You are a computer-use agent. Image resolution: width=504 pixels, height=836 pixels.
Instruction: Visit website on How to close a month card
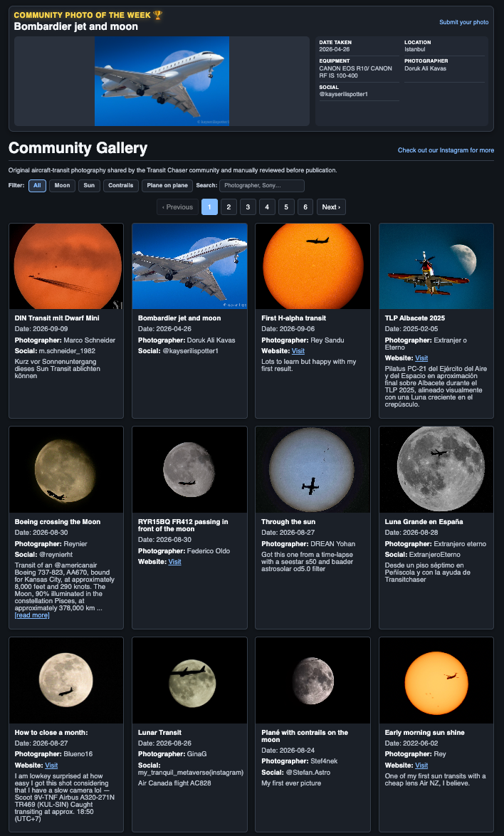coord(51,765)
